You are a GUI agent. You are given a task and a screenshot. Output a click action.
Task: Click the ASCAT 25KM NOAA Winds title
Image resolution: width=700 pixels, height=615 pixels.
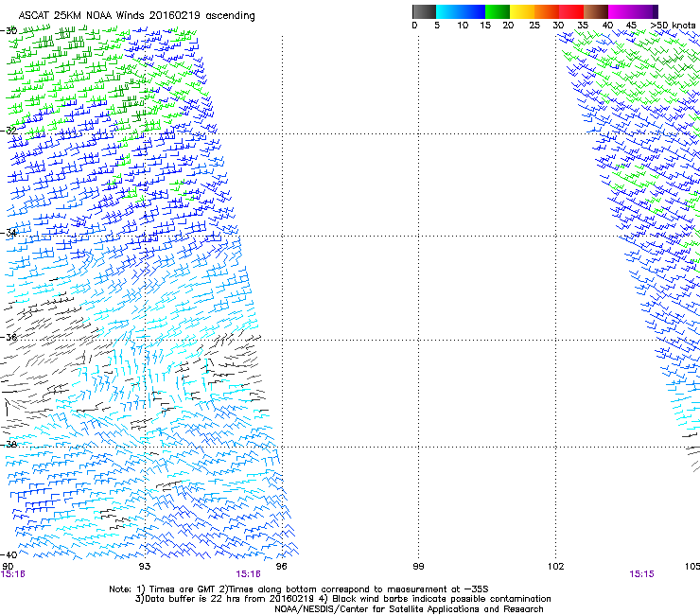pos(136,16)
